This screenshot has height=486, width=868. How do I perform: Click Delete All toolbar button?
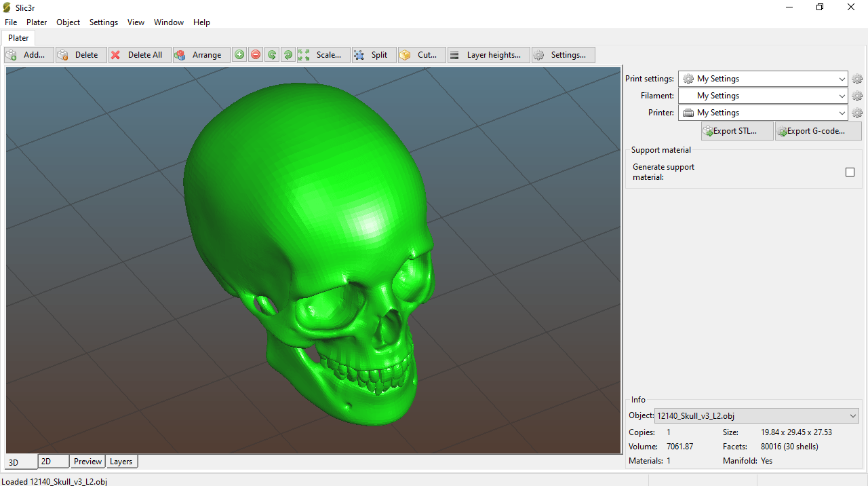(140, 55)
